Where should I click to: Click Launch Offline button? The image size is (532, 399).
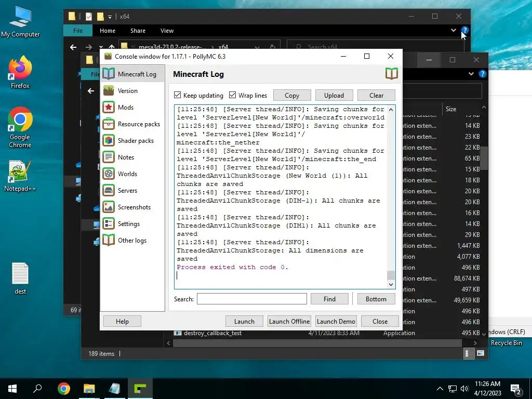point(289,321)
